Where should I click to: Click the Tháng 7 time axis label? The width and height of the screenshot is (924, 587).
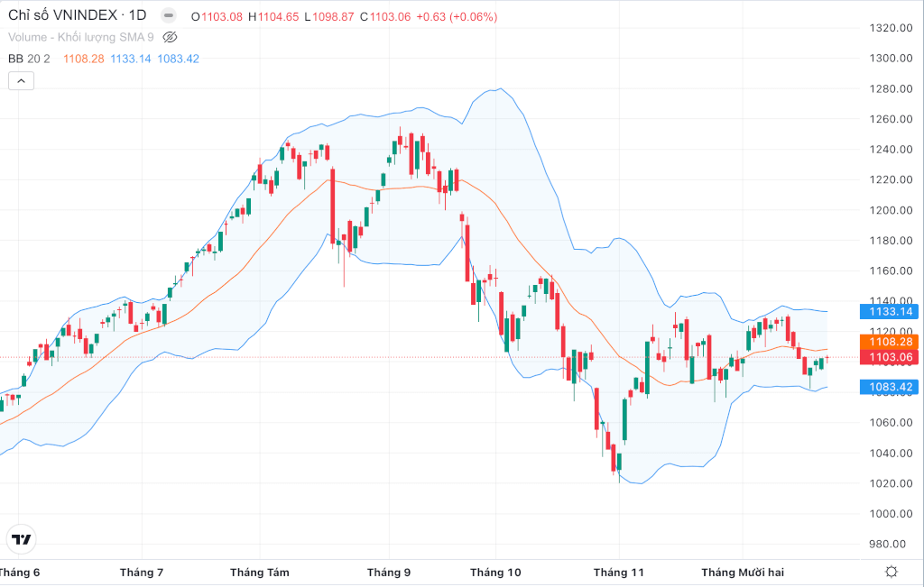142,573
